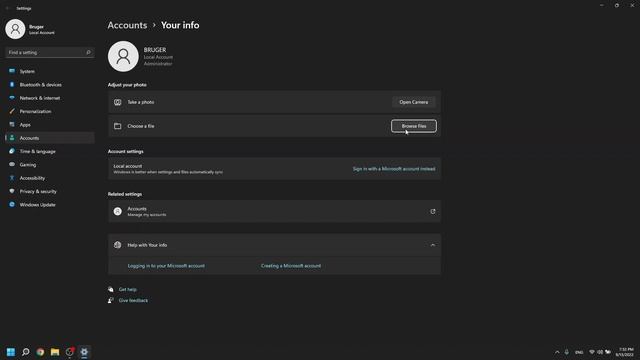Click the back arrow in Settings title bar
The width and height of the screenshot is (640, 360).
[x=7, y=8]
